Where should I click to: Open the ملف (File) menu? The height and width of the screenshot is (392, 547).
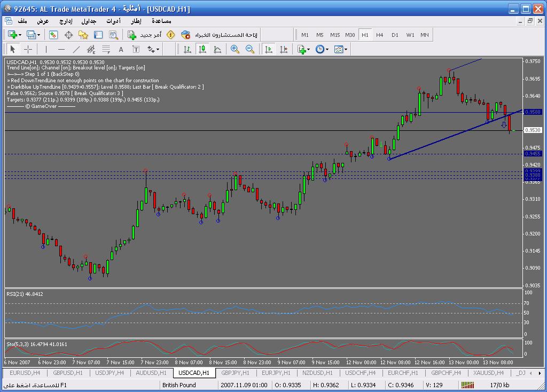(22, 21)
